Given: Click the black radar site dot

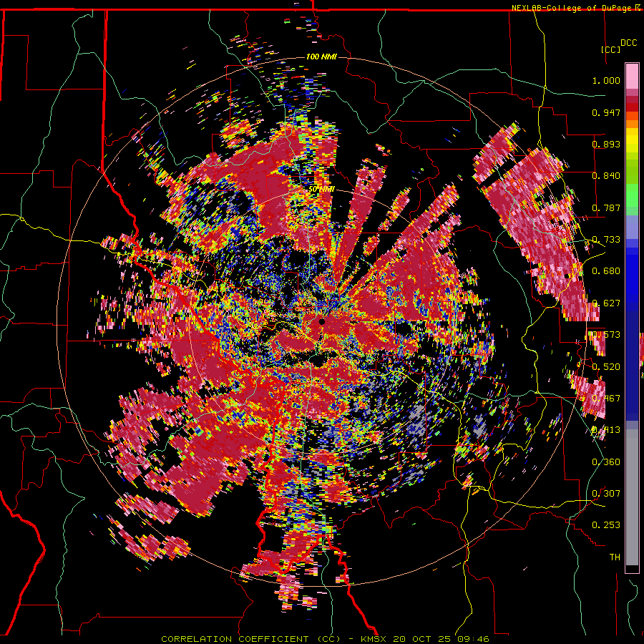Looking at the screenshot, I should pyautogui.click(x=322, y=321).
